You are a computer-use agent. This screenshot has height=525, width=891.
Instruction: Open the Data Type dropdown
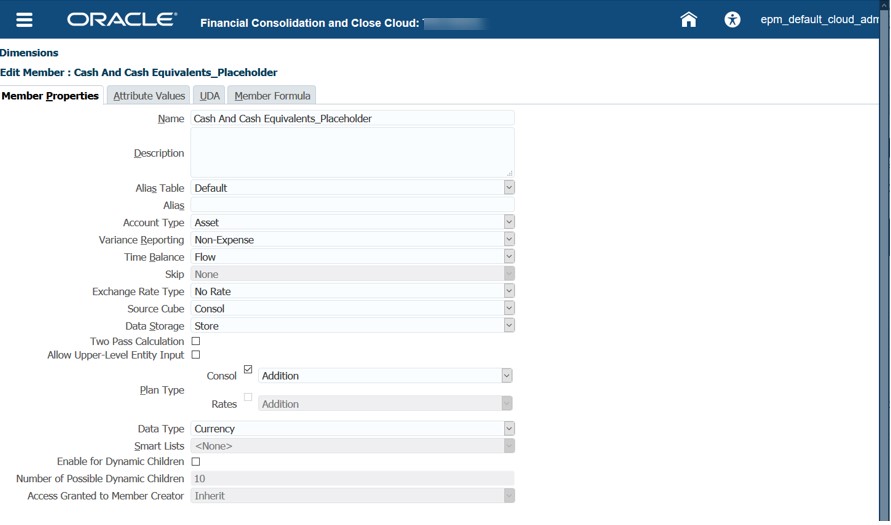pos(508,429)
